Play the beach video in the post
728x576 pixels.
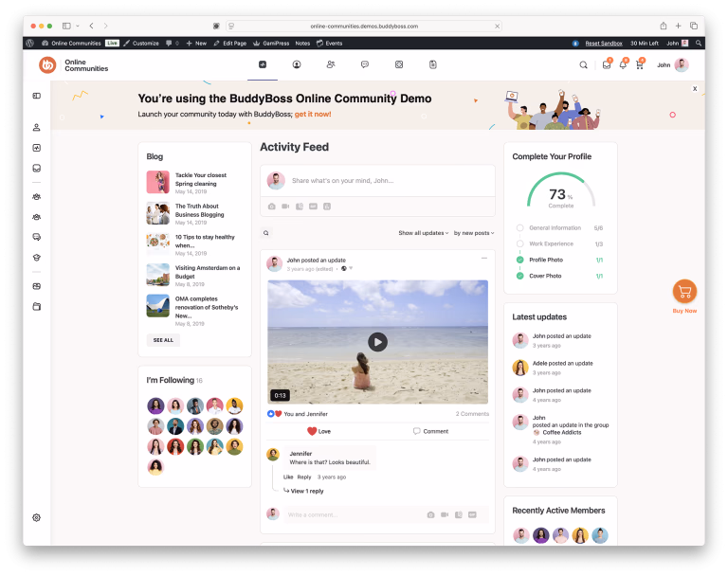pyautogui.click(x=377, y=342)
